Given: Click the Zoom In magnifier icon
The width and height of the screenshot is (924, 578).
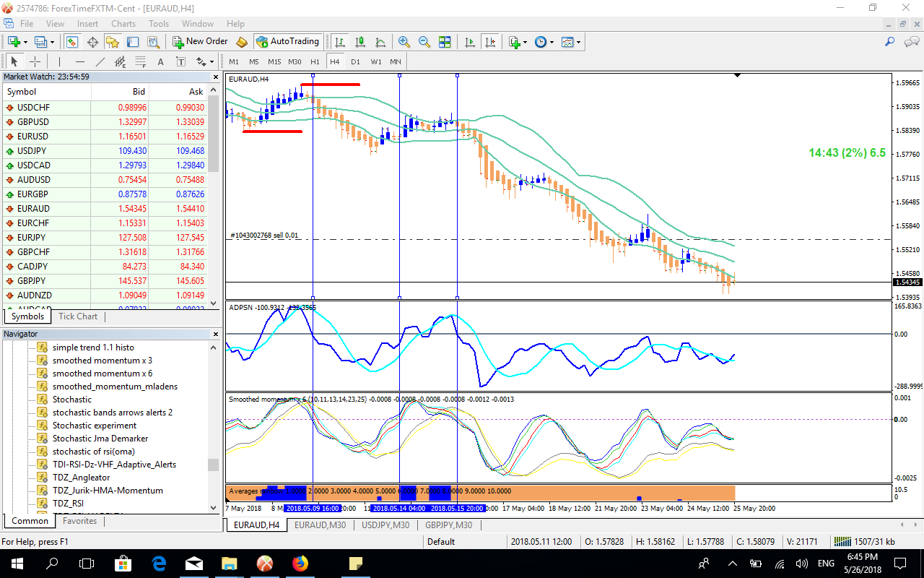Looking at the screenshot, I should coord(404,42).
